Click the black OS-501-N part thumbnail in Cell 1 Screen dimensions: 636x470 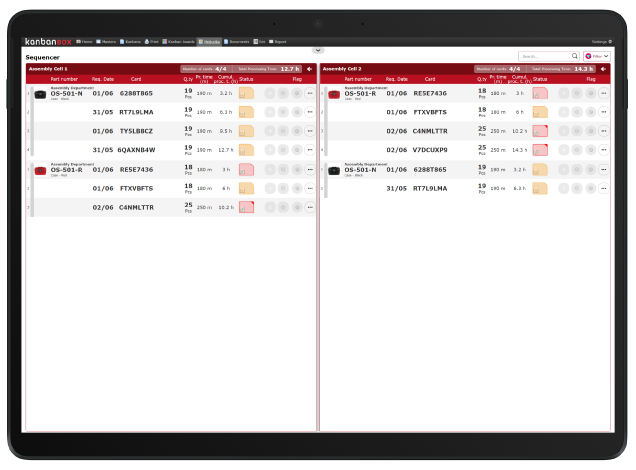point(40,93)
